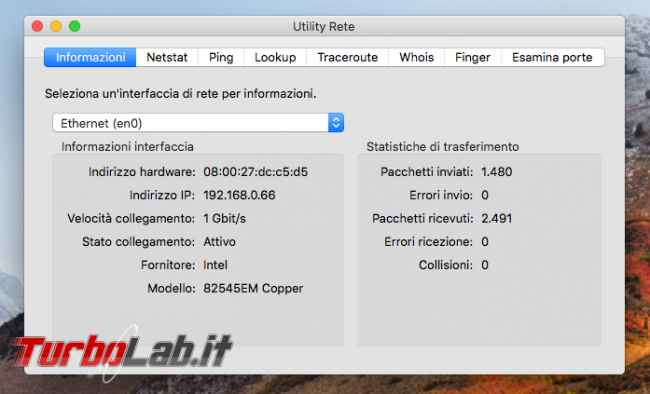
Task: Click the Statistiche di trasferimento heading
Action: click(443, 147)
